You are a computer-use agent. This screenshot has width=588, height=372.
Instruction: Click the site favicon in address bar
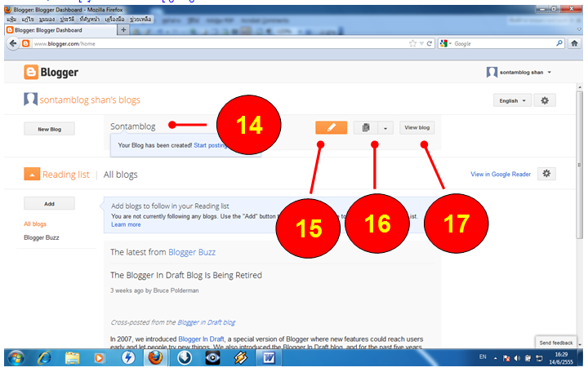(x=25, y=43)
